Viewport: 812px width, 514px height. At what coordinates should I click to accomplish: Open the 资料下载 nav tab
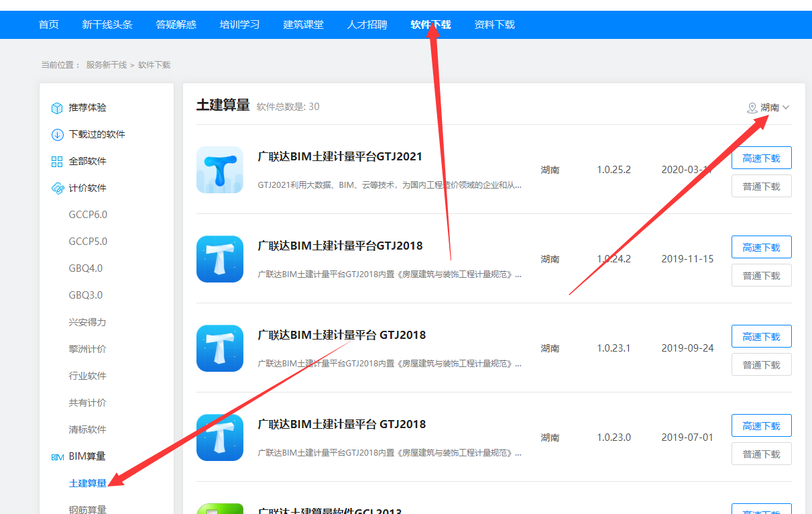[495, 25]
